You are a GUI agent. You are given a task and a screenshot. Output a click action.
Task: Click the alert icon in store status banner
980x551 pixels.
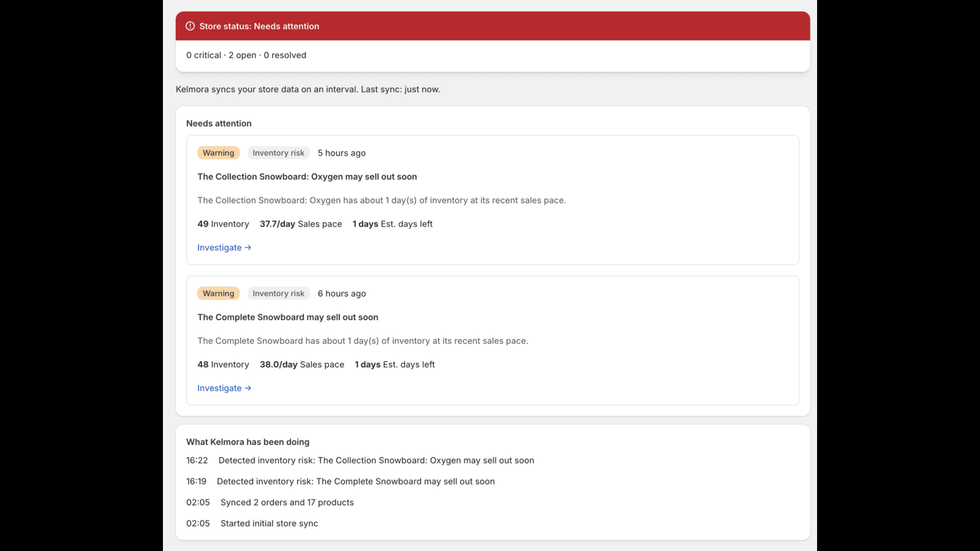pyautogui.click(x=190, y=26)
